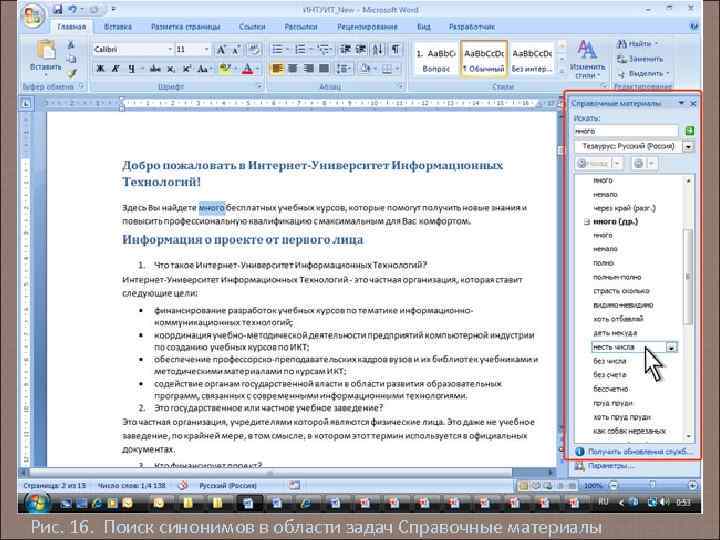Click the multilevel list icon

[323, 49]
